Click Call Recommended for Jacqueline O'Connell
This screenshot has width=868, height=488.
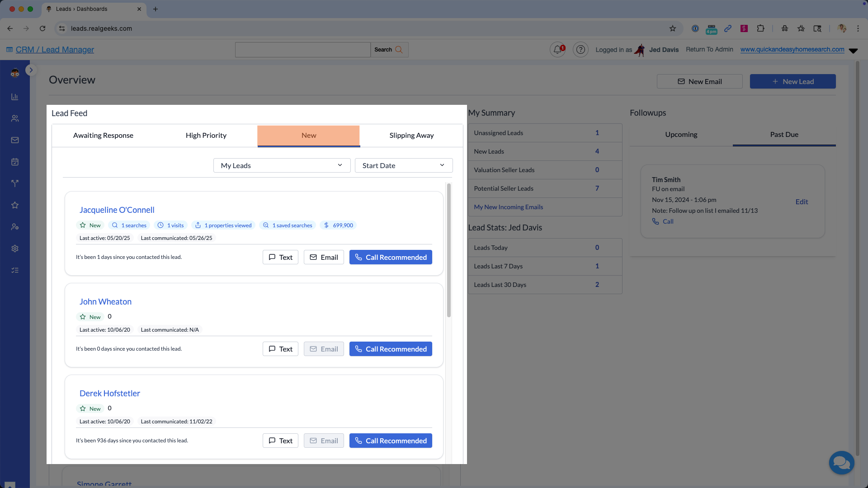tap(391, 257)
